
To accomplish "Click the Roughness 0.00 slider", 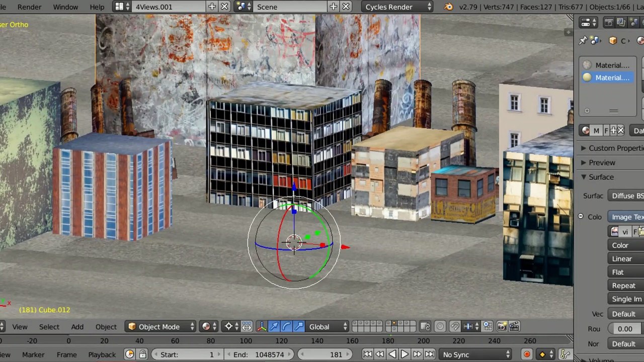I will coord(626,329).
